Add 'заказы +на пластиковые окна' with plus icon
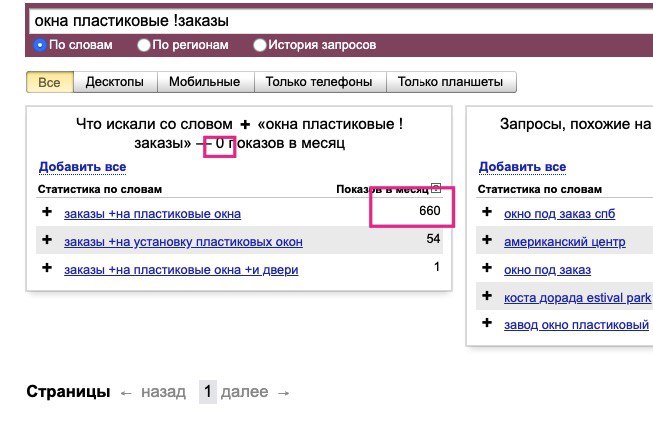Viewport: 653px width, 428px height. tap(47, 212)
